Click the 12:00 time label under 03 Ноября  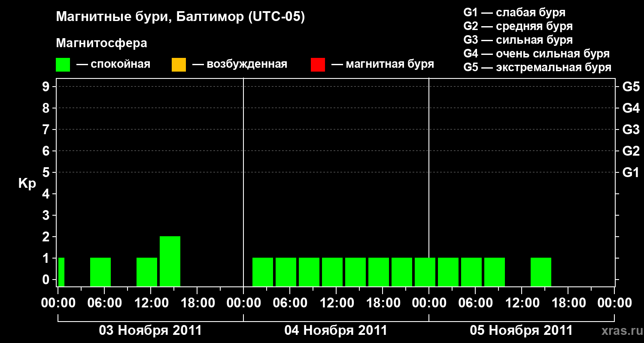tap(151, 303)
